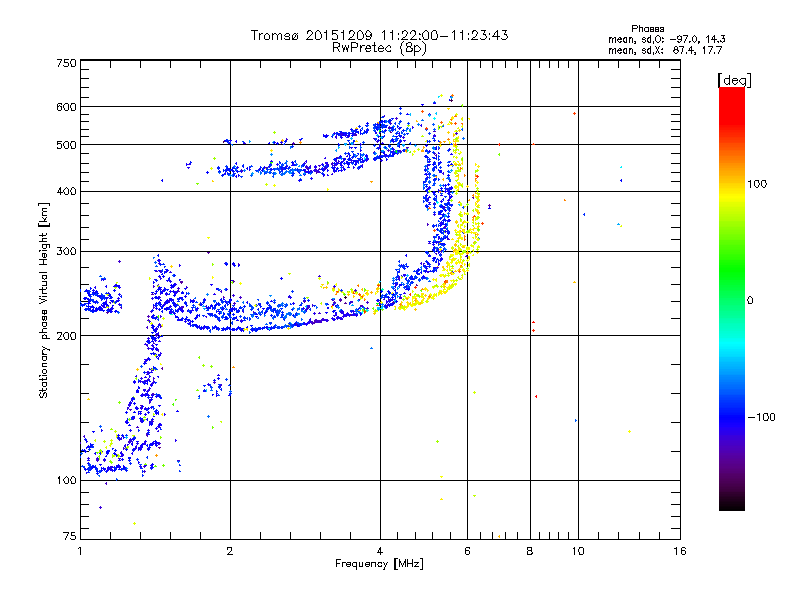The width and height of the screenshot is (800, 600).
Task: Click the colorbar at the 100 degree yellow level
Action: 732,184
